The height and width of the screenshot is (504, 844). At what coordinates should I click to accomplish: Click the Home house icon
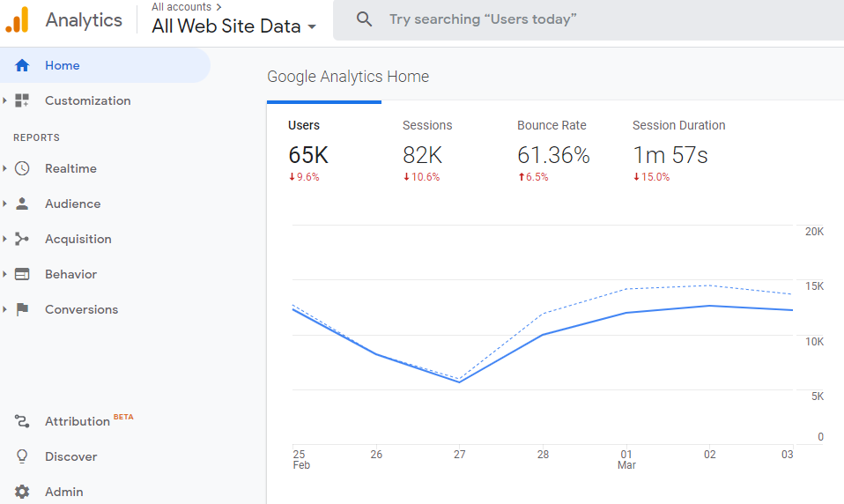22,65
